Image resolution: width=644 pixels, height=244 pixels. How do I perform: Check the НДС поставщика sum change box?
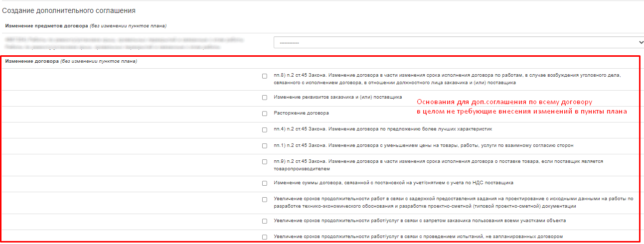click(x=265, y=183)
